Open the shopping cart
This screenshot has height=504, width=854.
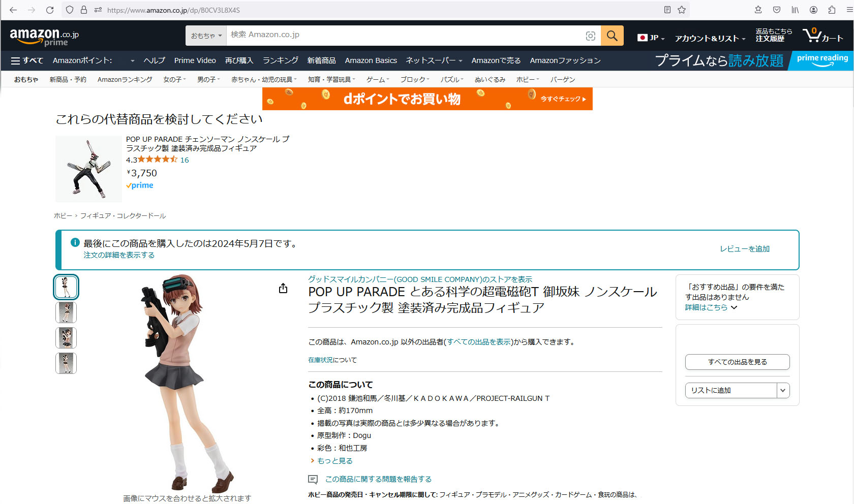822,36
